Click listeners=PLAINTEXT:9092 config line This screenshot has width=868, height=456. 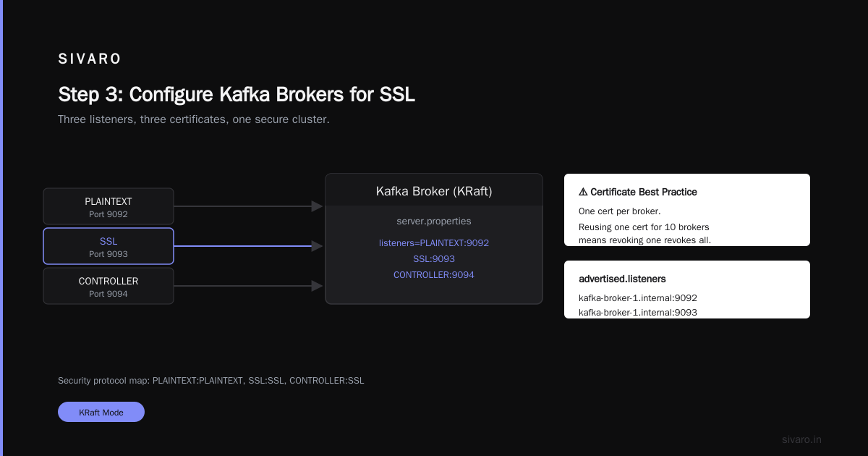(434, 243)
